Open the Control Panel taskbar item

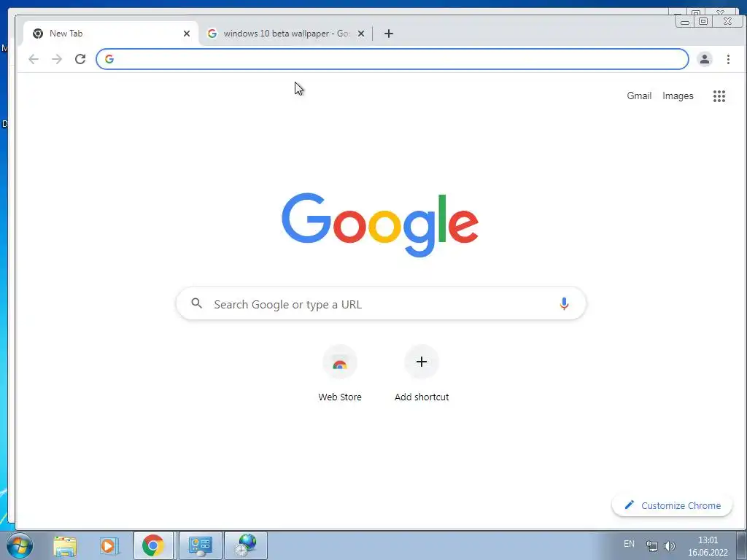[200, 545]
